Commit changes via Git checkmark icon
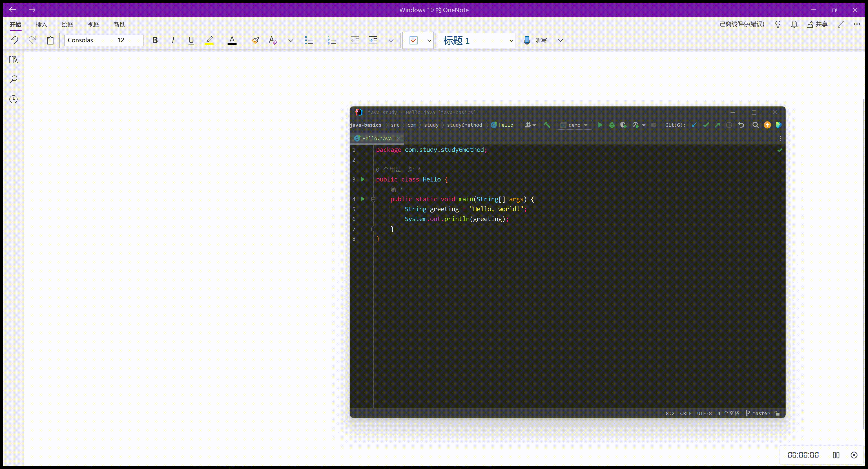This screenshot has width=868, height=469. (x=706, y=125)
